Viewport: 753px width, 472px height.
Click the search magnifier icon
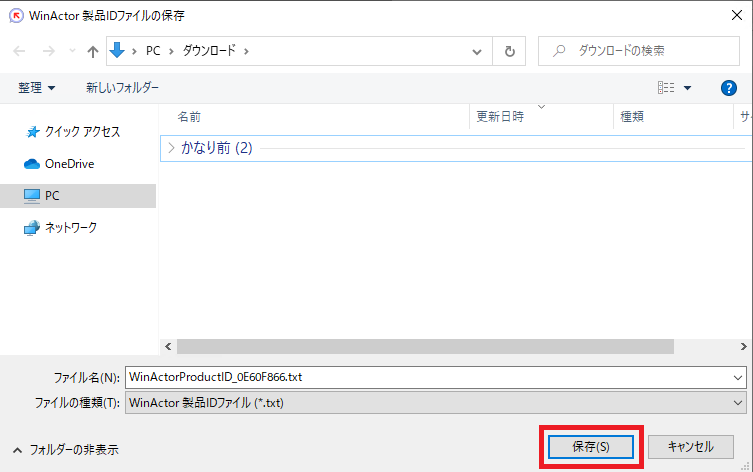coord(559,50)
